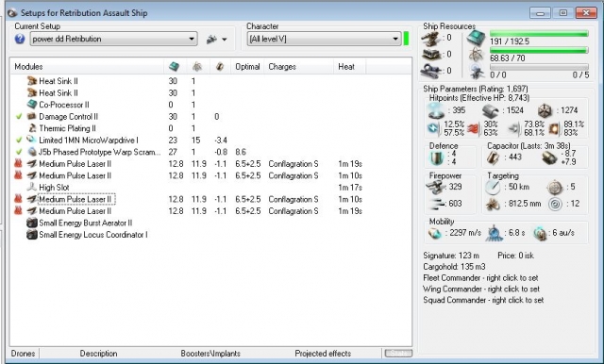Click the CPU usage bar 191 / 192.5
The image size is (604, 364).
point(539,34)
